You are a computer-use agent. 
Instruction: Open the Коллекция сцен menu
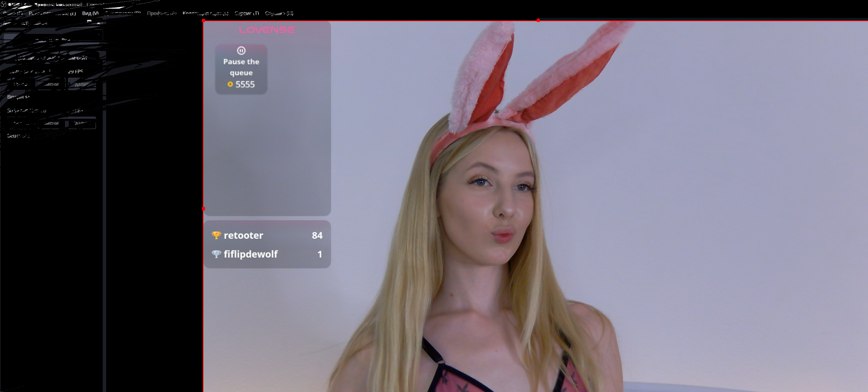pos(205,14)
